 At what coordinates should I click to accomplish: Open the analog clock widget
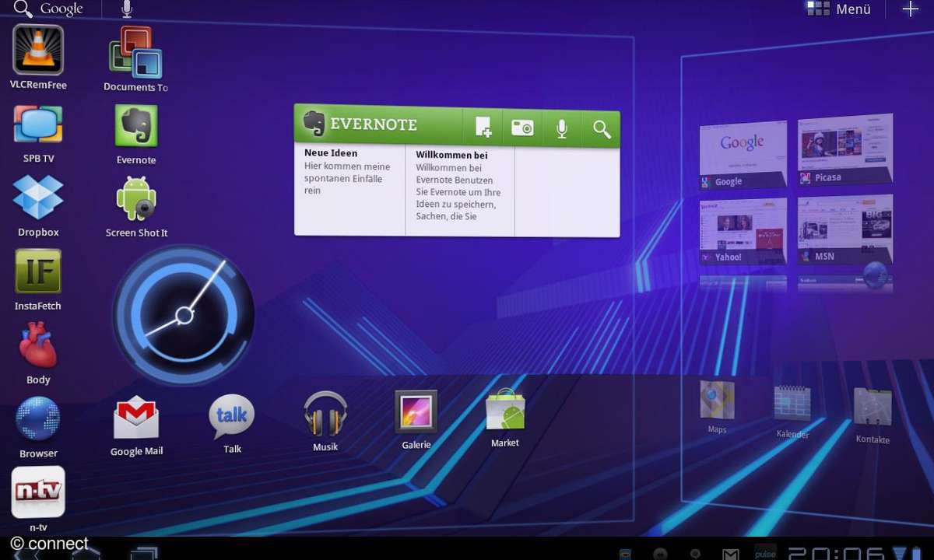pyautogui.click(x=184, y=315)
